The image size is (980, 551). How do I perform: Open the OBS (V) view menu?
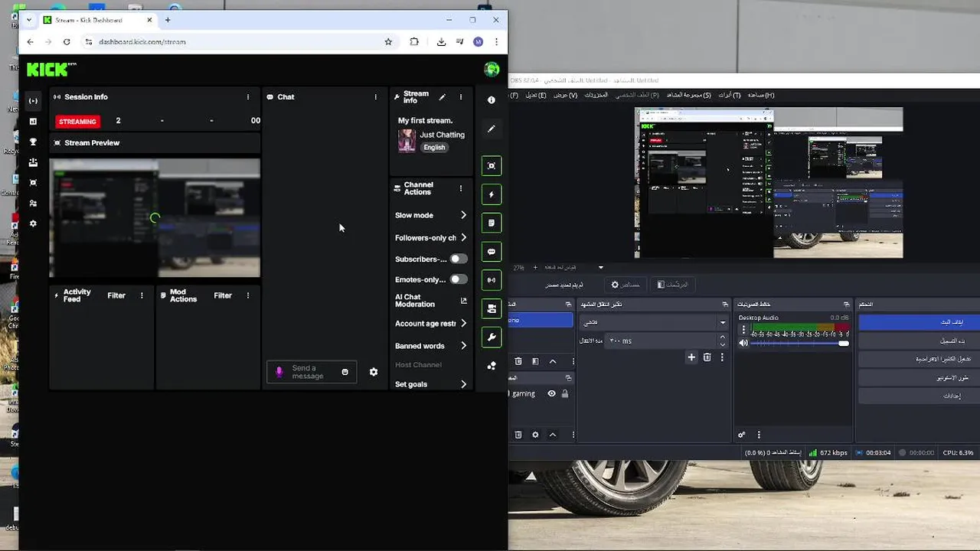click(565, 95)
